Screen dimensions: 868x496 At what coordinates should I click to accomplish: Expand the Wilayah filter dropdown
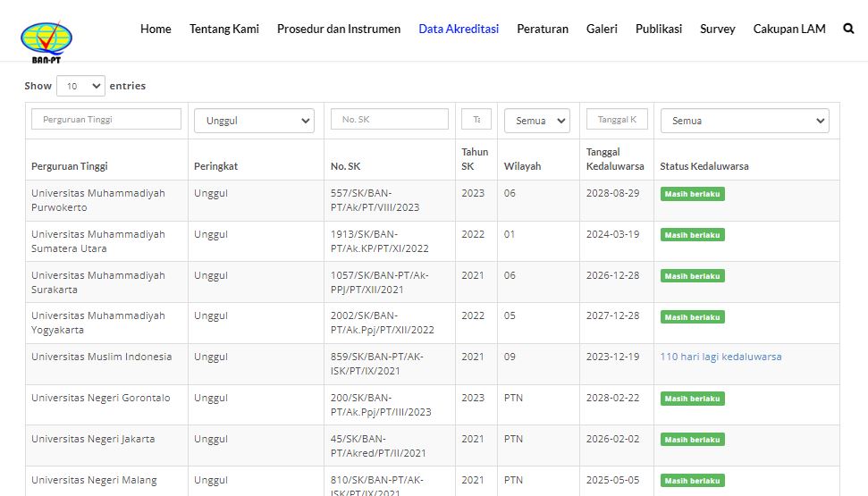tap(536, 121)
